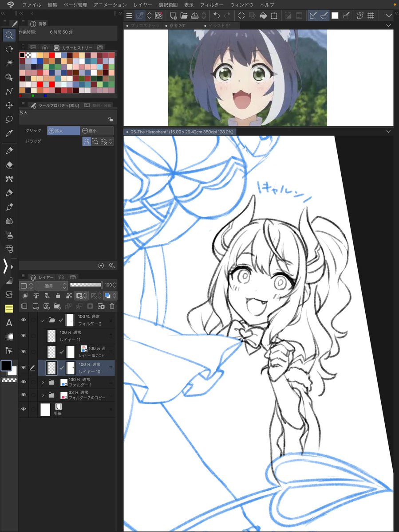Check the box next to レイヤー 11 layer

coord(33,336)
